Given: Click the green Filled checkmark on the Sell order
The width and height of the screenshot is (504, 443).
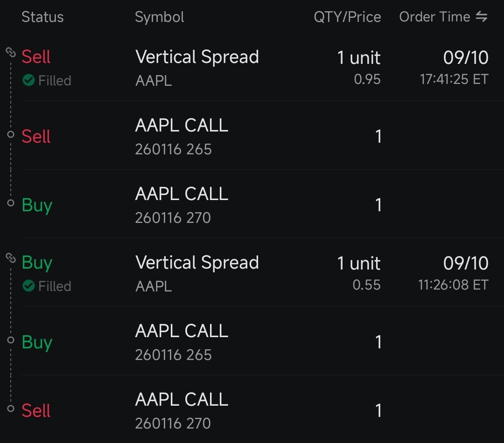Looking at the screenshot, I should pos(28,80).
